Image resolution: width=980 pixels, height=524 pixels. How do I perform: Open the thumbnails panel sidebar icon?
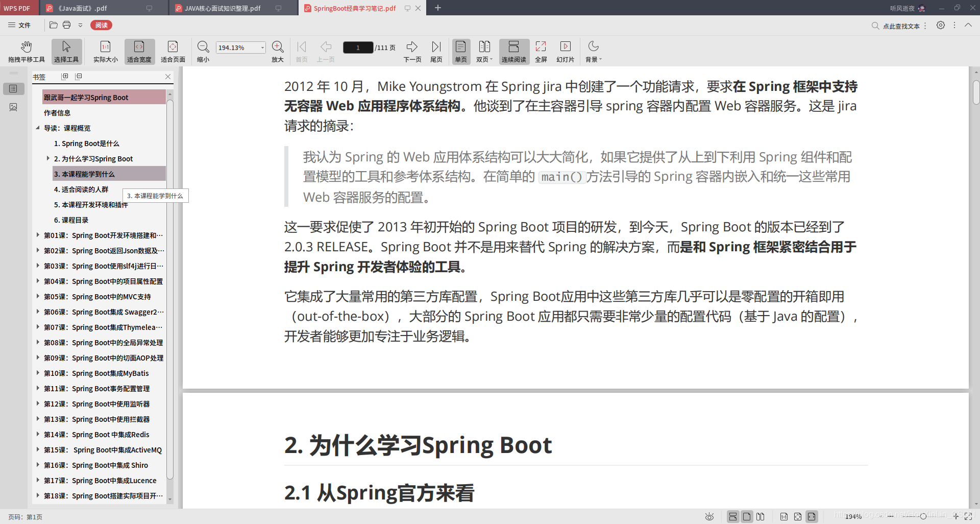[13, 107]
